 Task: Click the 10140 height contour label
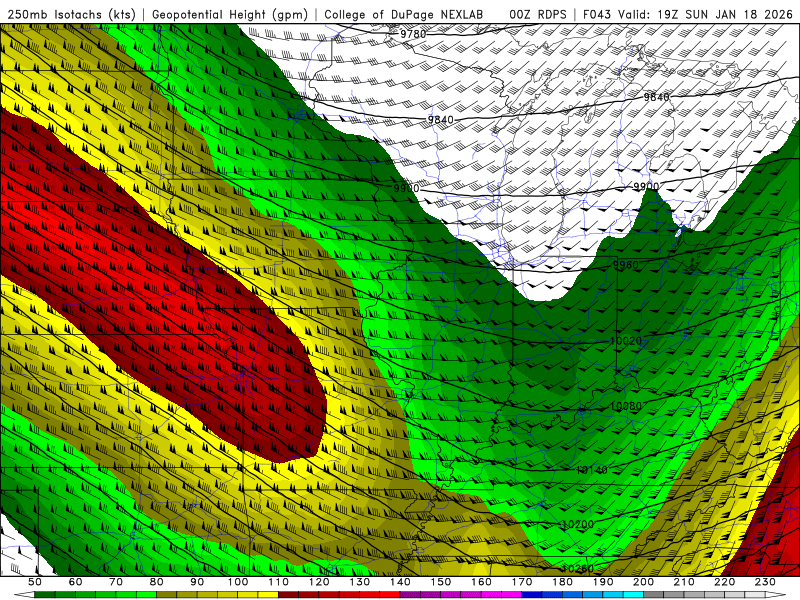592,470
